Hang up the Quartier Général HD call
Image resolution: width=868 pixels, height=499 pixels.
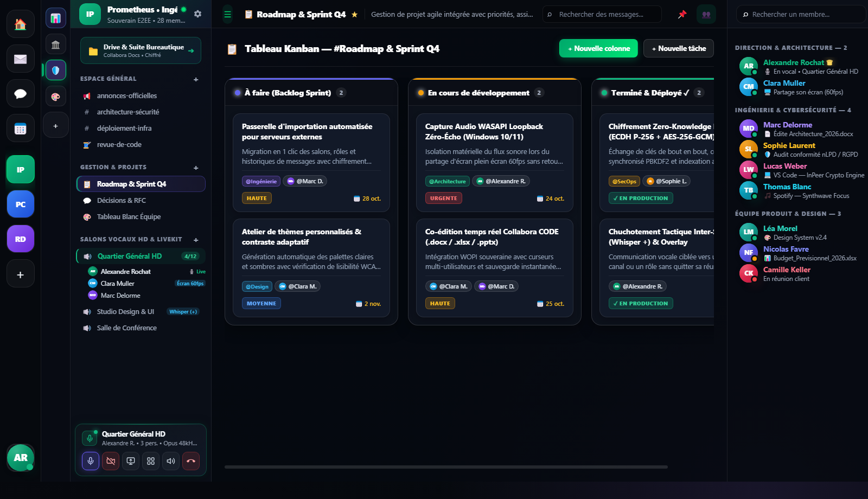click(x=191, y=461)
